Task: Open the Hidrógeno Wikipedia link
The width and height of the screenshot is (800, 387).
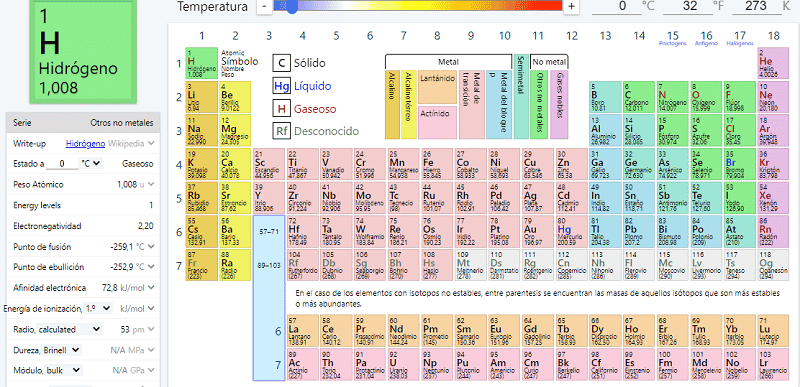Action: (85, 144)
